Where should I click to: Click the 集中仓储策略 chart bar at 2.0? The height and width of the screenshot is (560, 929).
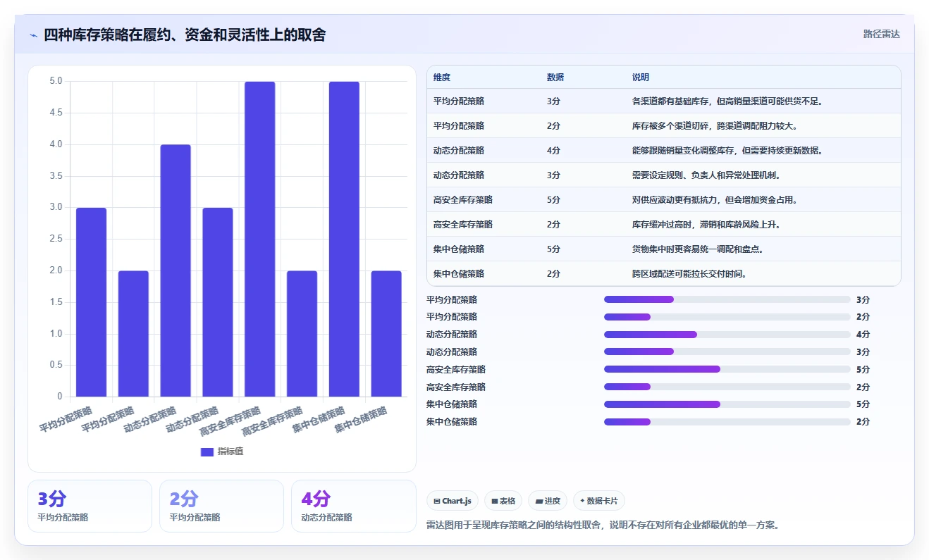pos(386,334)
